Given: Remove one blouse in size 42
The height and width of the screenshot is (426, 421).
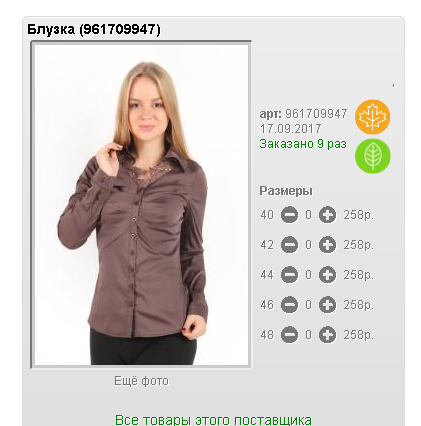Looking at the screenshot, I should tap(289, 245).
